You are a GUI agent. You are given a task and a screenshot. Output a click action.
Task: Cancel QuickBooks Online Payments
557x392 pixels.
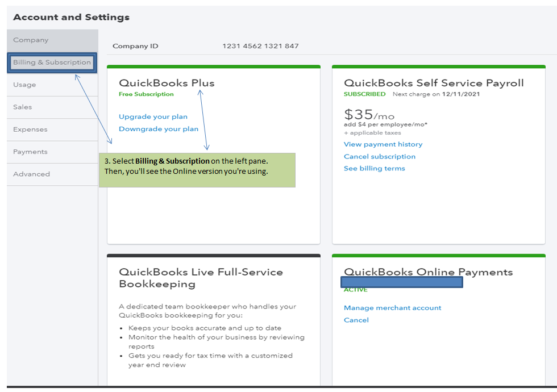[x=356, y=320]
